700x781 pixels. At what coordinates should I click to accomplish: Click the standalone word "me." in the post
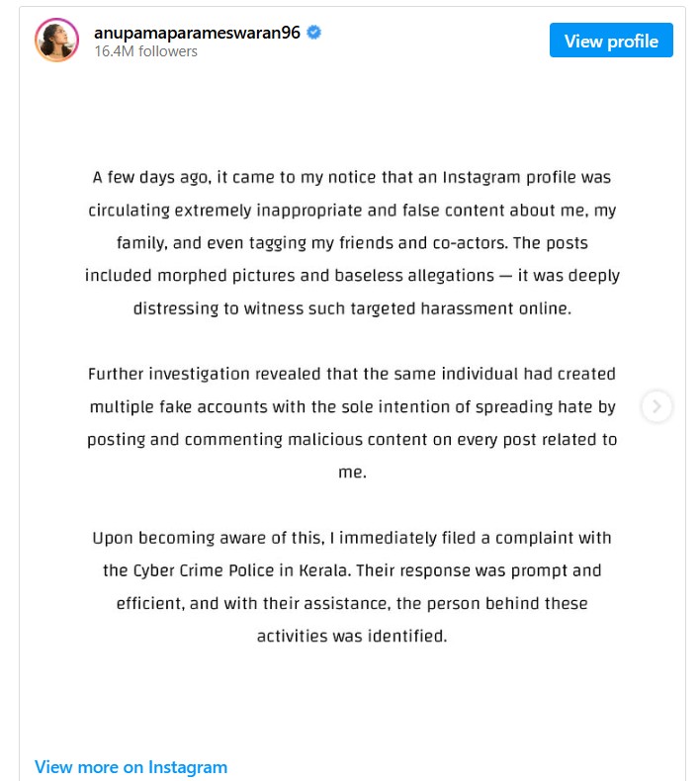(x=352, y=473)
